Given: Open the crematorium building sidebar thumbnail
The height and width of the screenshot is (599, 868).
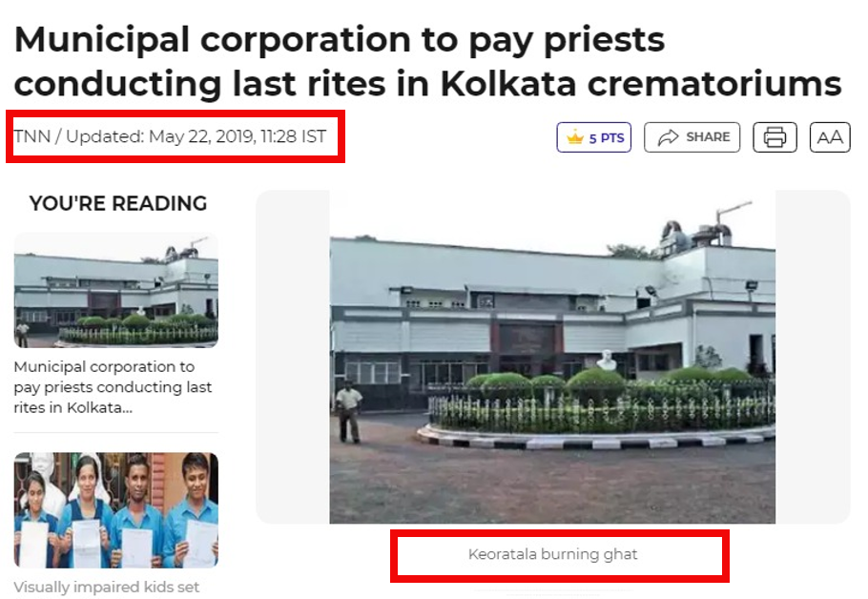Looking at the screenshot, I should coord(116,290).
